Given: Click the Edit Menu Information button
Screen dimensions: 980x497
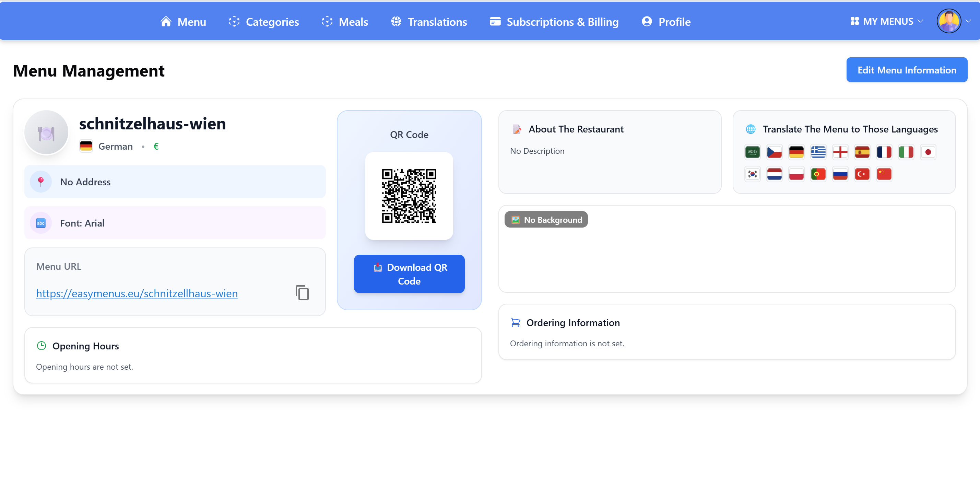Looking at the screenshot, I should tap(907, 70).
